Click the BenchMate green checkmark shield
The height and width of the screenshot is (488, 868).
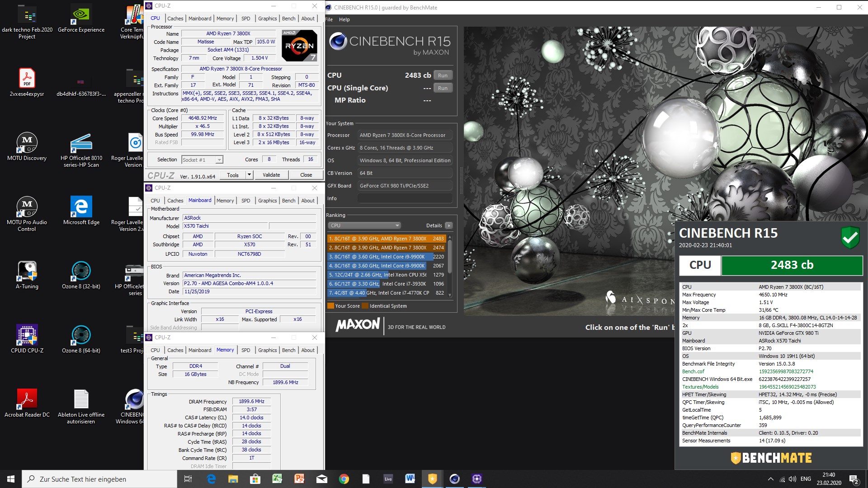(850, 237)
